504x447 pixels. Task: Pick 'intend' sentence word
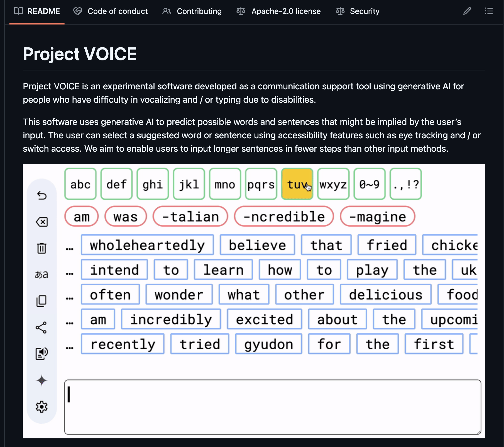point(114,270)
